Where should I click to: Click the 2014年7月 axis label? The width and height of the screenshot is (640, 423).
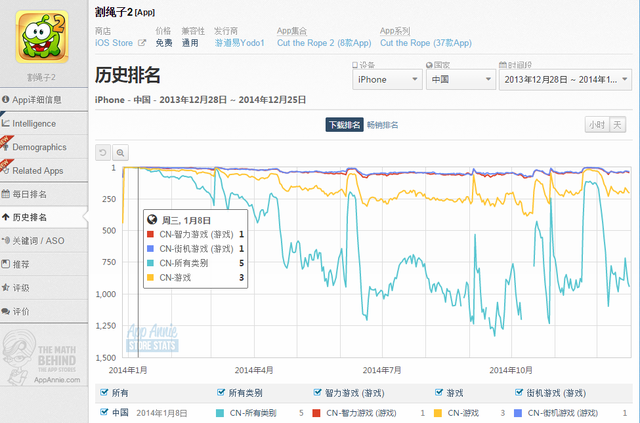click(x=382, y=370)
